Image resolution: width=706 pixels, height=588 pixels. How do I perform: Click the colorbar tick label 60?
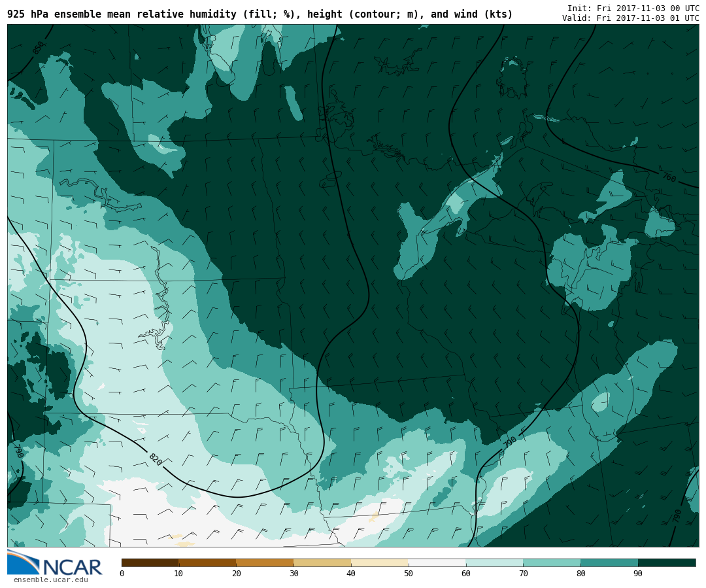click(x=466, y=574)
